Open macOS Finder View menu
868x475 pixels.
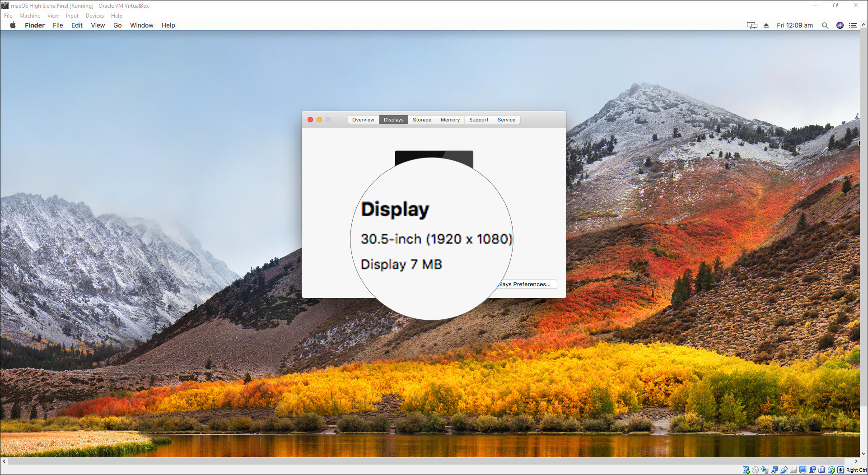tap(98, 25)
